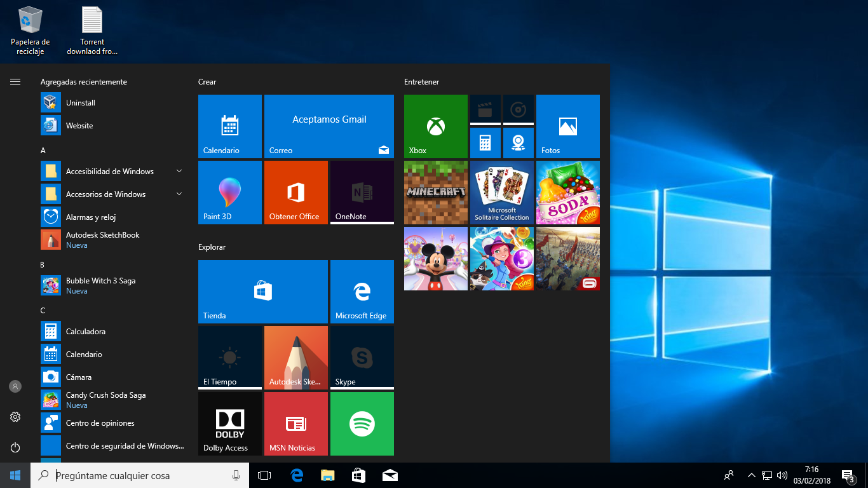Open the Calendario tile
868x488 pixels.
coord(230,126)
